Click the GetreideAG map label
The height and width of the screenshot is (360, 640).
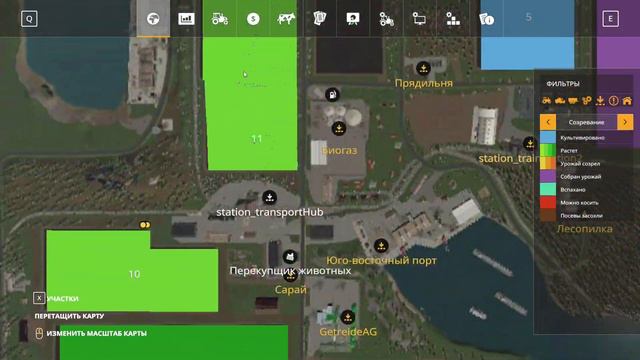(348, 332)
